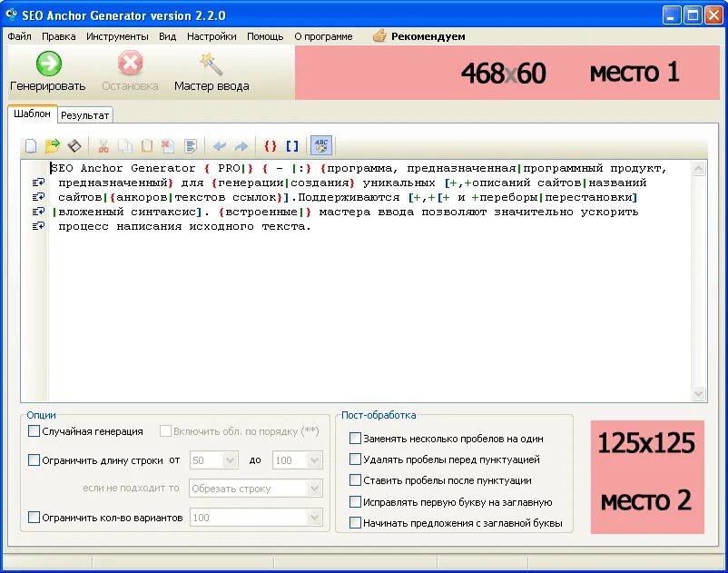Create a new template document

[x=31, y=146]
